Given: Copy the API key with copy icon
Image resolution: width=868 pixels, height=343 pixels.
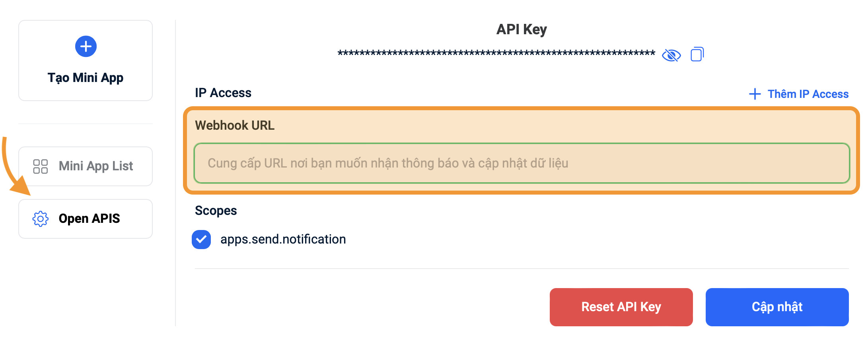Looking at the screenshot, I should [x=697, y=54].
